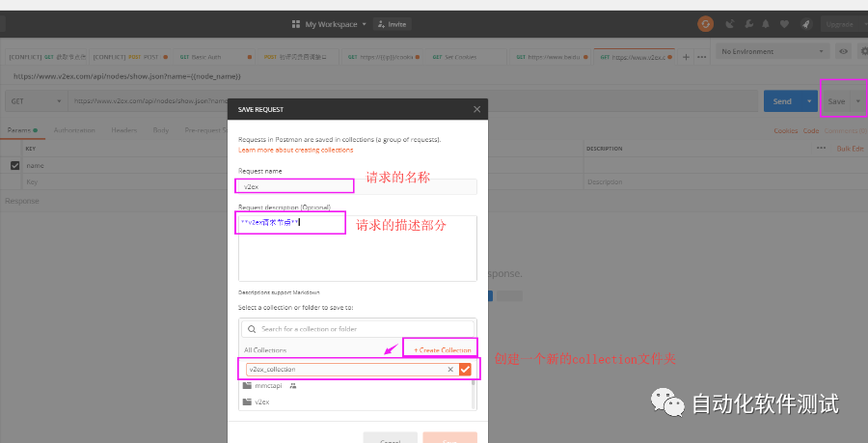This screenshot has height=443, width=868.
Task: Confirm new collection name with orange checkmark
Action: pos(465,370)
